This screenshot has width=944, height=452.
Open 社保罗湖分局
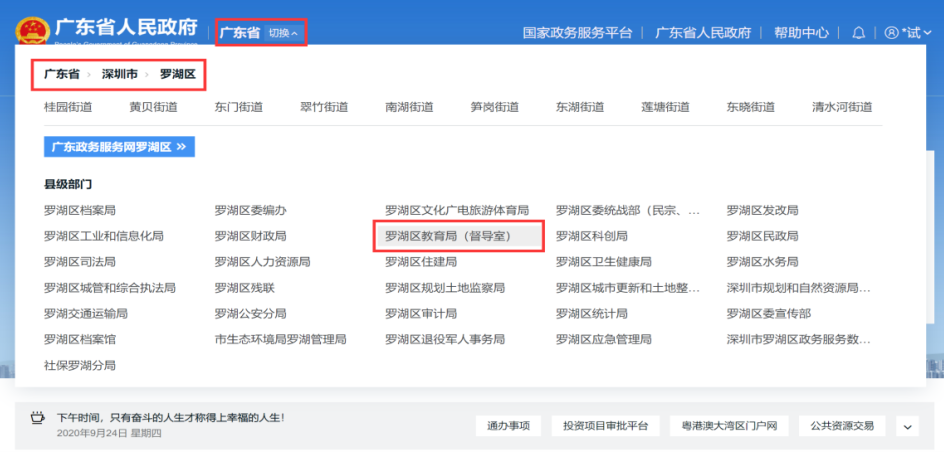(79, 365)
